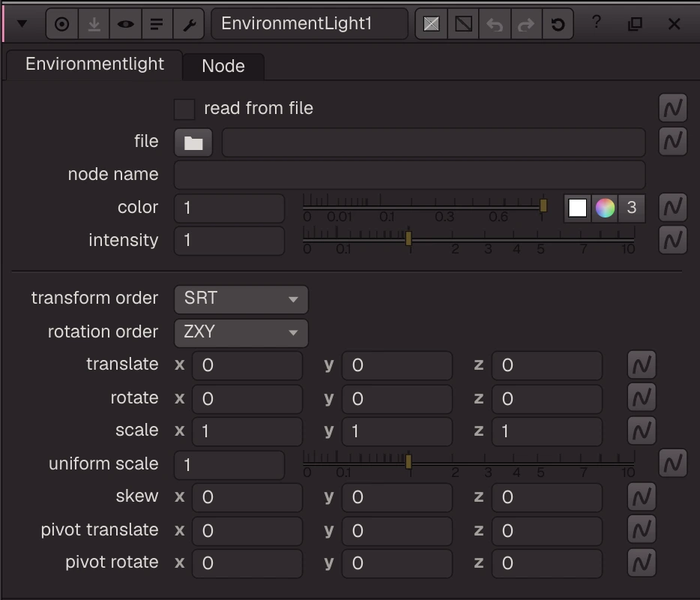Click the rotate z field
The image size is (700, 600).
pyautogui.click(x=547, y=399)
